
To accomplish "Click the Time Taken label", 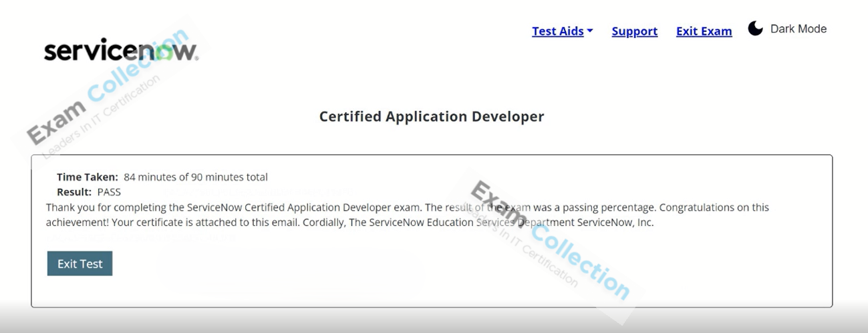I will pos(87,177).
